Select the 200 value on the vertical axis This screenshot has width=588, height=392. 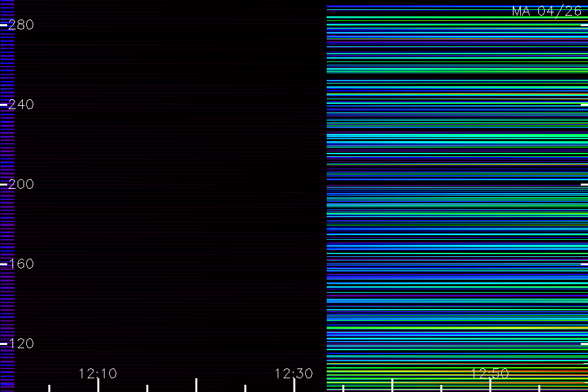click(21, 184)
